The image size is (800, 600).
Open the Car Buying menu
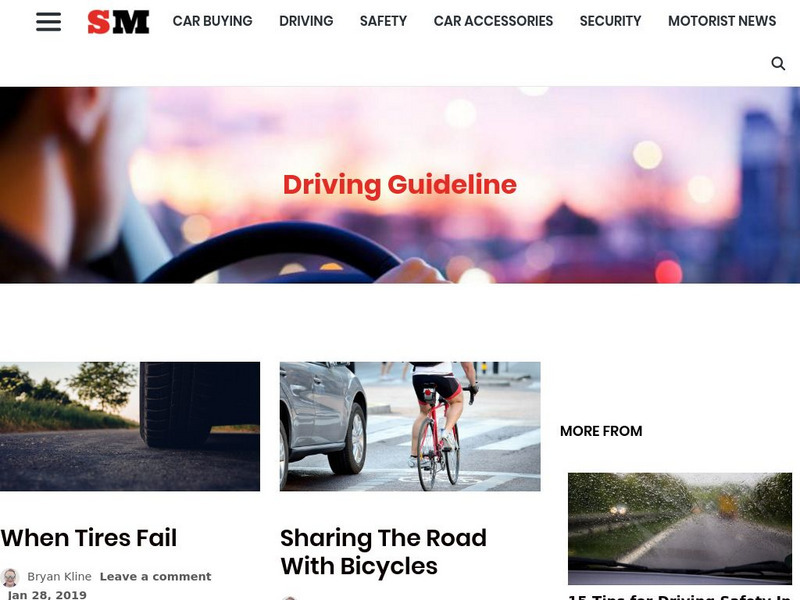point(212,21)
